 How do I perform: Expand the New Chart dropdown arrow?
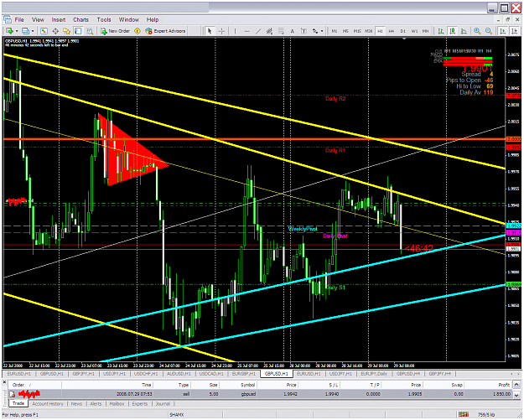17,31
